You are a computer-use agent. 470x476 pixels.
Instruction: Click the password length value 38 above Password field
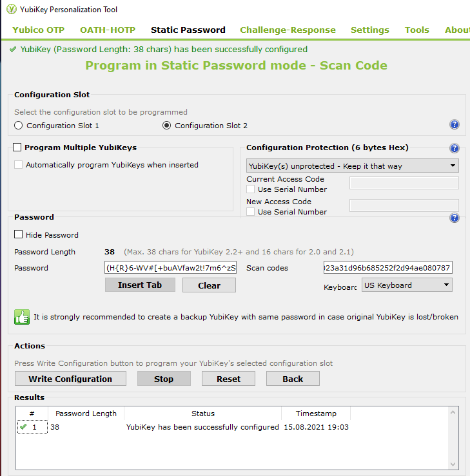pos(110,252)
